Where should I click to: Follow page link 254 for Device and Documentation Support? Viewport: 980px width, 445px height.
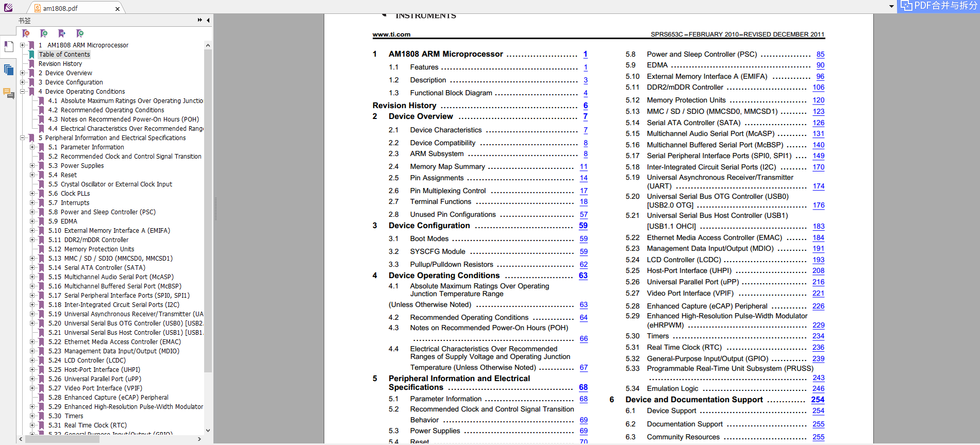[818, 400]
